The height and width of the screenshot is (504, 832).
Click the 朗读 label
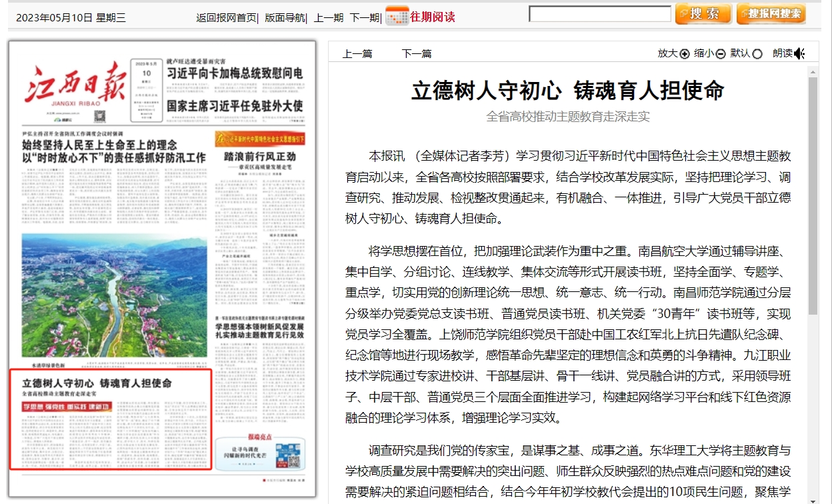(x=783, y=54)
